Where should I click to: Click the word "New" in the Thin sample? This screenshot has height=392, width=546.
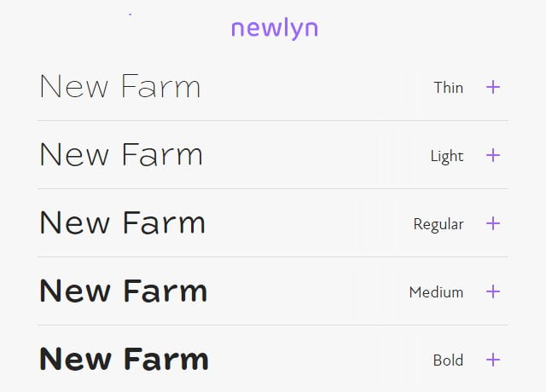(x=72, y=87)
